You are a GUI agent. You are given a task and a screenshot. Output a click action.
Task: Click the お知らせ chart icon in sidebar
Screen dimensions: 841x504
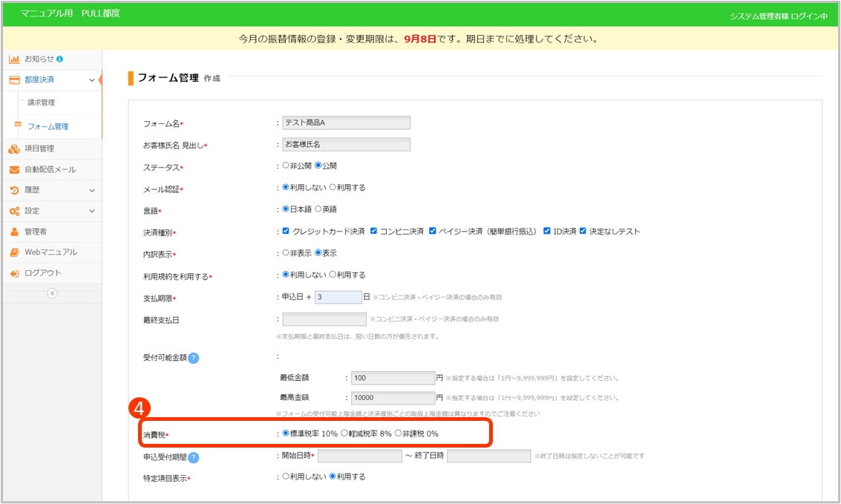click(x=14, y=59)
